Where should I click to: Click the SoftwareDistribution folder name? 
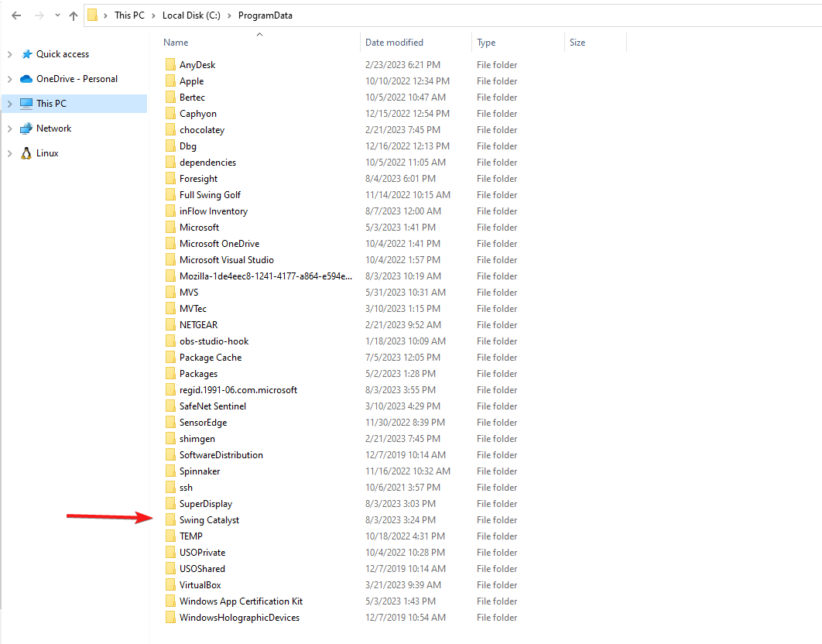[221, 454]
